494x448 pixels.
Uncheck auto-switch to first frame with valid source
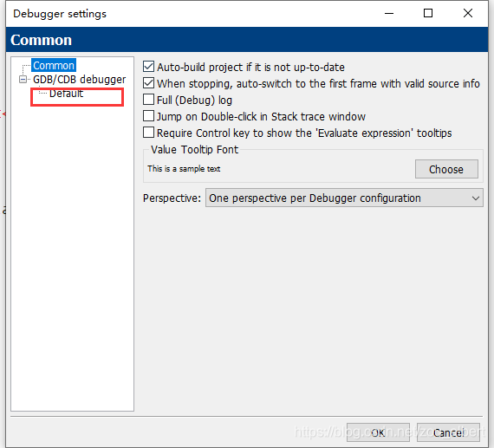tap(148, 83)
